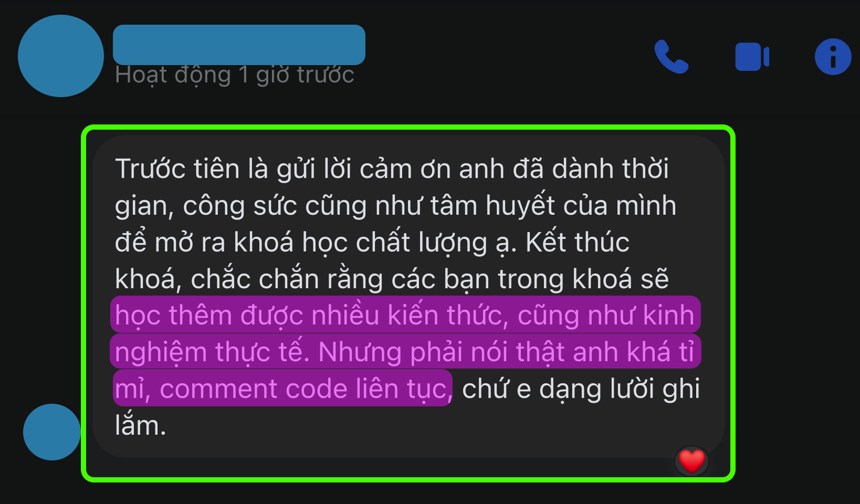The width and height of the screenshot is (860, 504).
Task: Tap the text 'để mở ra khoá học chất lượng'
Action: point(301,243)
